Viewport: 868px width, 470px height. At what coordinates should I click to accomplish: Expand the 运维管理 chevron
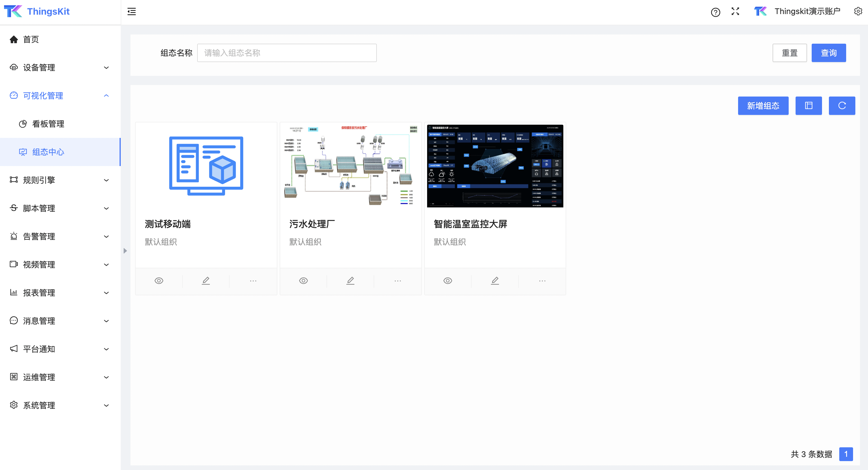pos(106,377)
